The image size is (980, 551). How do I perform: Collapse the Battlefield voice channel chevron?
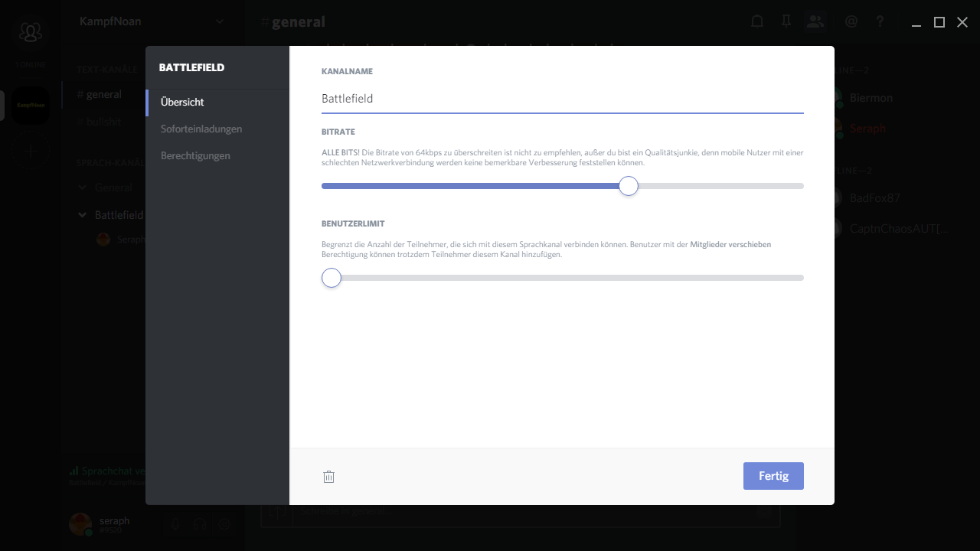point(83,215)
